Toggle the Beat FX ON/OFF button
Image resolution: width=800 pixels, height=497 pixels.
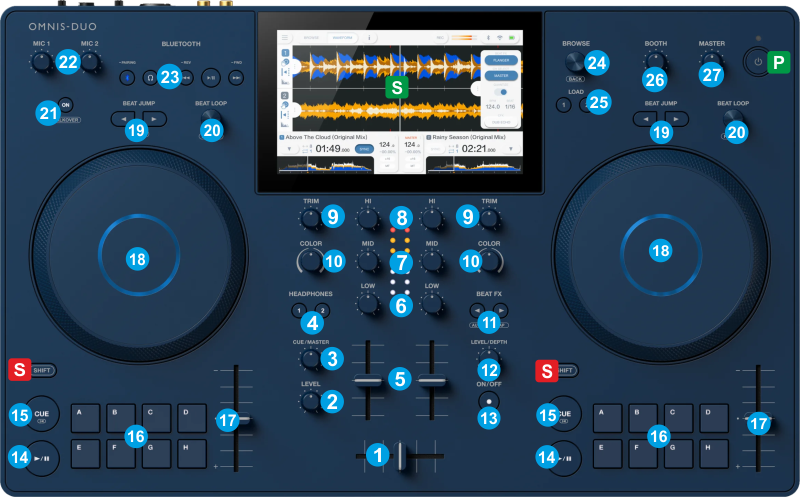(488, 399)
